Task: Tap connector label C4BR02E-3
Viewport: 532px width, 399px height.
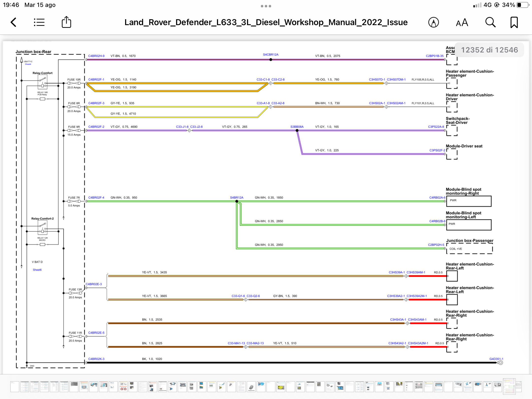Action: click(94, 284)
